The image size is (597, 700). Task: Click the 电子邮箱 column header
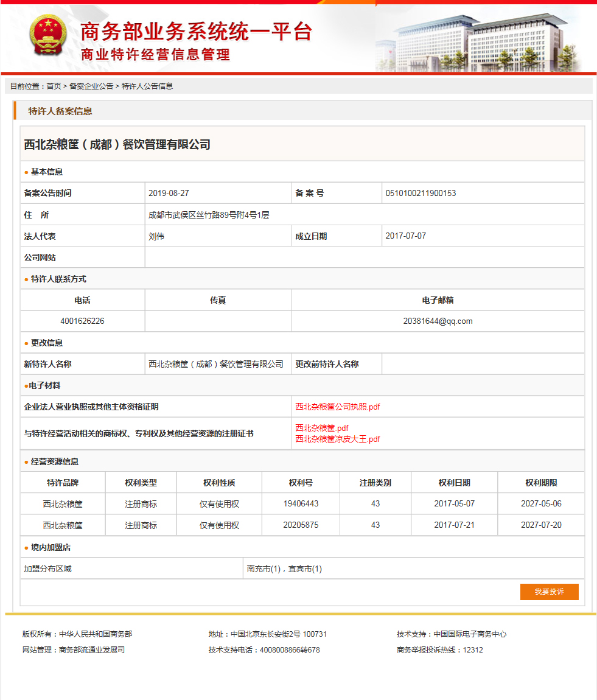438,301
